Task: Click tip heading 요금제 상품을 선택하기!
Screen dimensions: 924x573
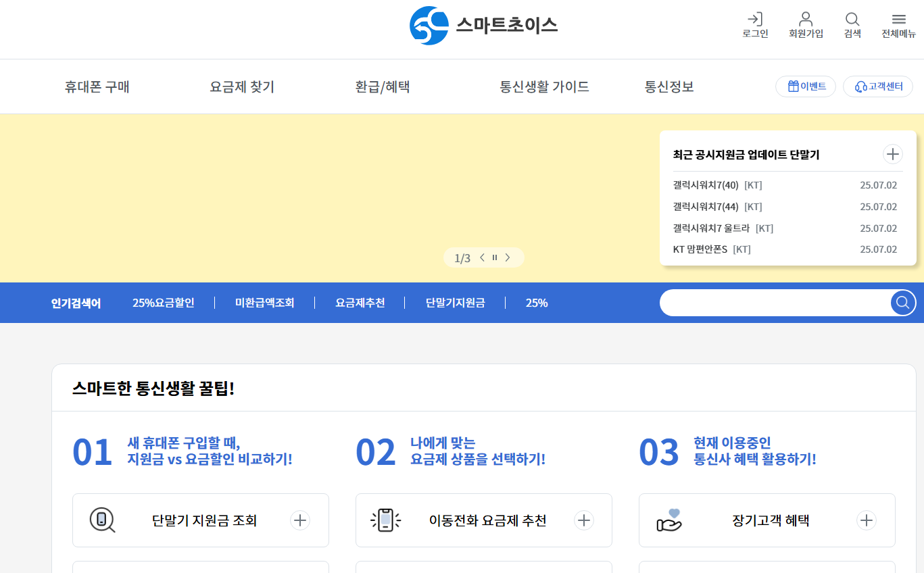Action: click(478, 459)
